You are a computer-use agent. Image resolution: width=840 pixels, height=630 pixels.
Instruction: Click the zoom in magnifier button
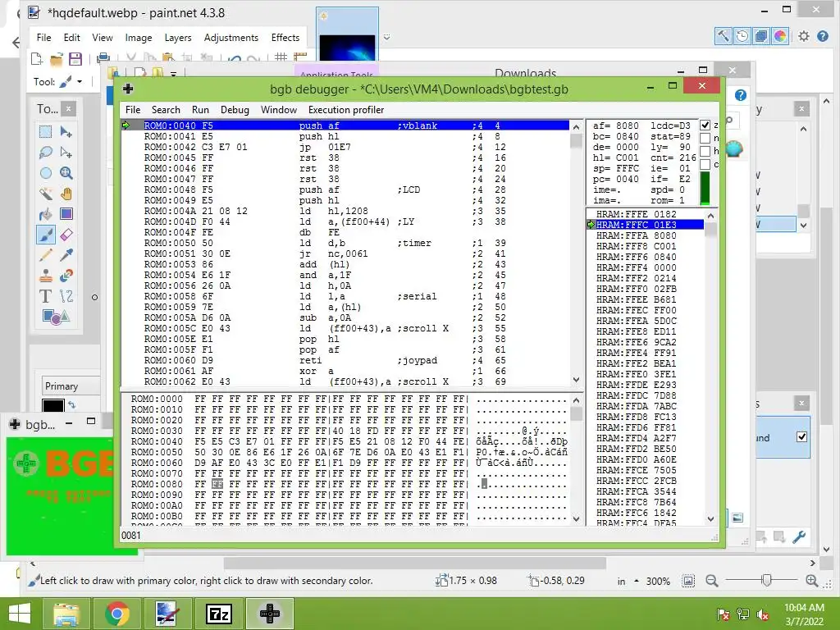(x=811, y=581)
